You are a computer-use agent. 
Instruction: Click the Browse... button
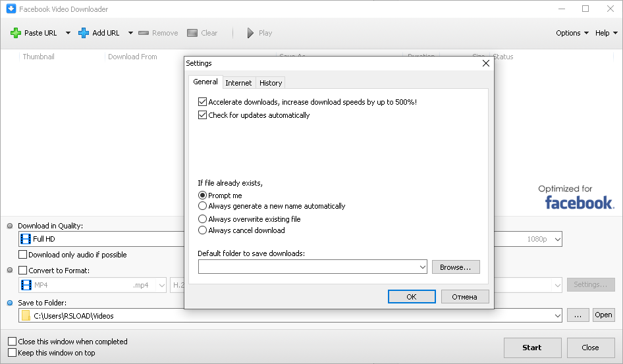pyautogui.click(x=456, y=267)
